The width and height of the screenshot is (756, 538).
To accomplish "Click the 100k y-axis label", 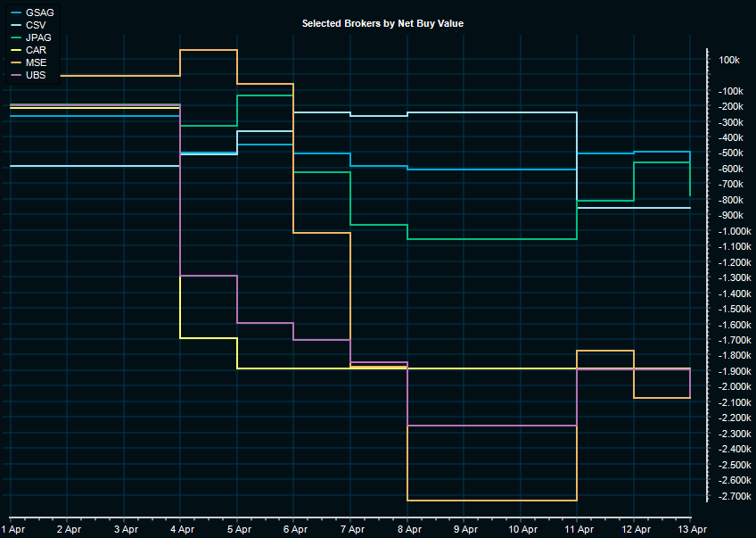I will (729, 60).
